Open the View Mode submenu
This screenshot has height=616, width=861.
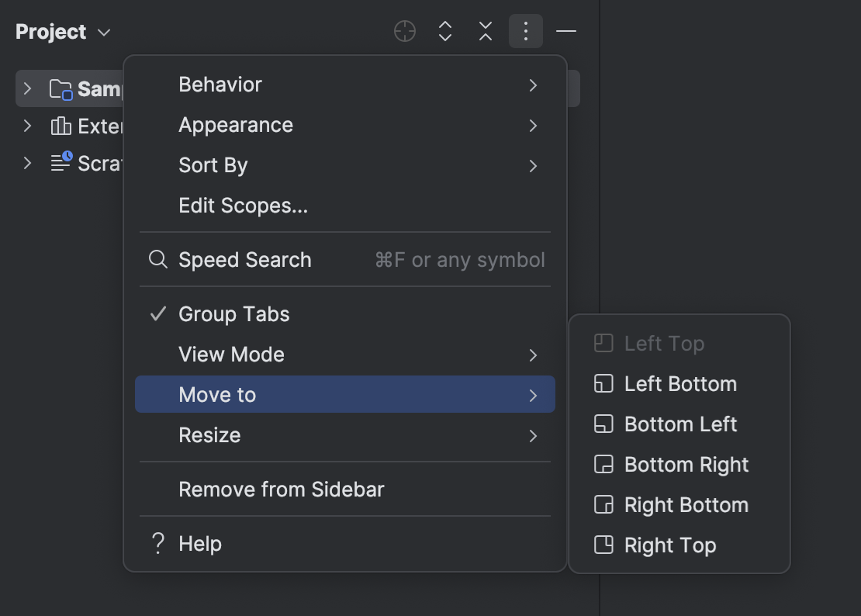tap(231, 354)
